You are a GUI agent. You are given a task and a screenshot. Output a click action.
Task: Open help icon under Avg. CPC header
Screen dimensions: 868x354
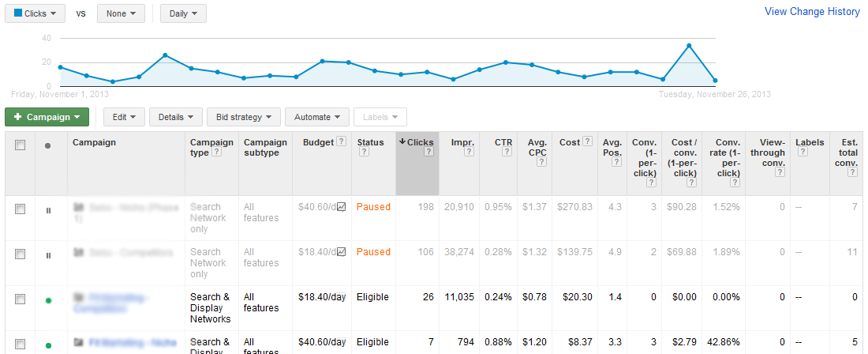[541, 162]
